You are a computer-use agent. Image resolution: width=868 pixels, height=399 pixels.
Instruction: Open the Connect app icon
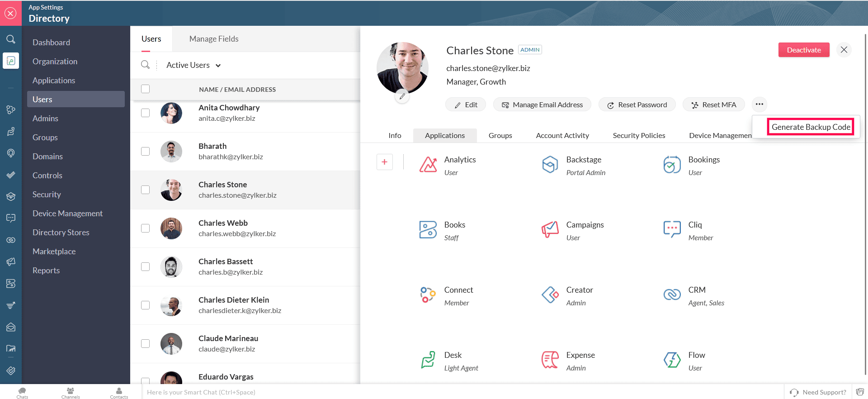coord(428,295)
